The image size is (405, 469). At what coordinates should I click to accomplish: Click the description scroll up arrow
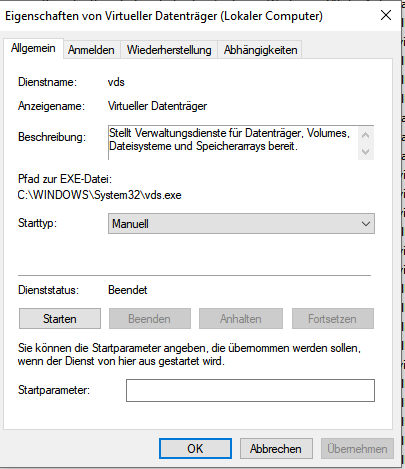click(x=366, y=135)
